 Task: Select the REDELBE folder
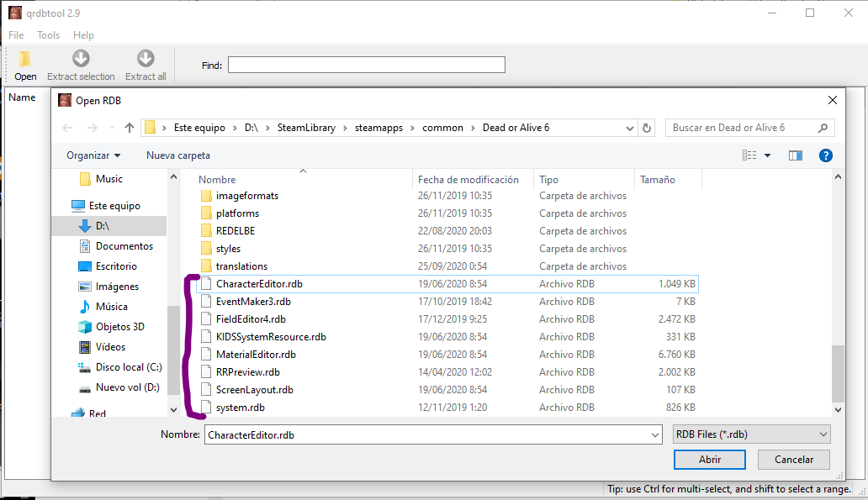click(236, 231)
